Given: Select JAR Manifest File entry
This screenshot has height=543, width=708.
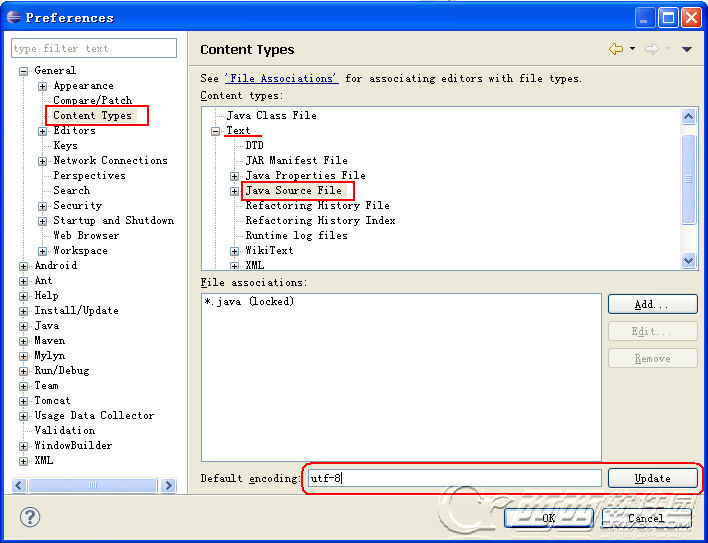Looking at the screenshot, I should click(296, 161).
